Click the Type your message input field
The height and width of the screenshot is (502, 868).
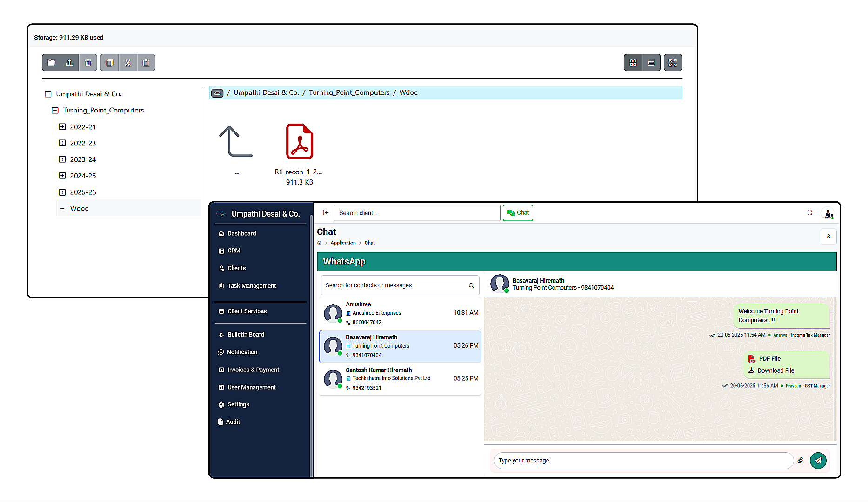643,461
